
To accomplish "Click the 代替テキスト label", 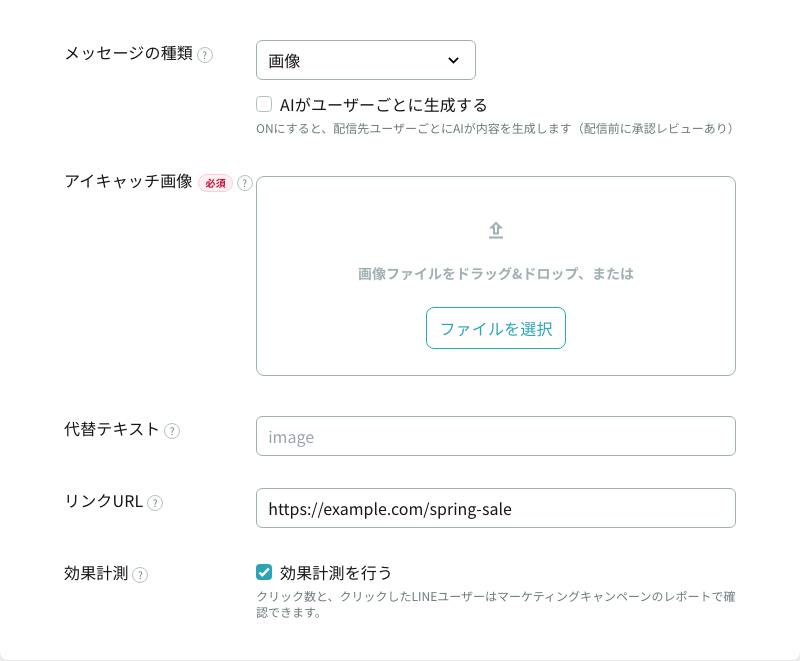I will [x=112, y=429].
